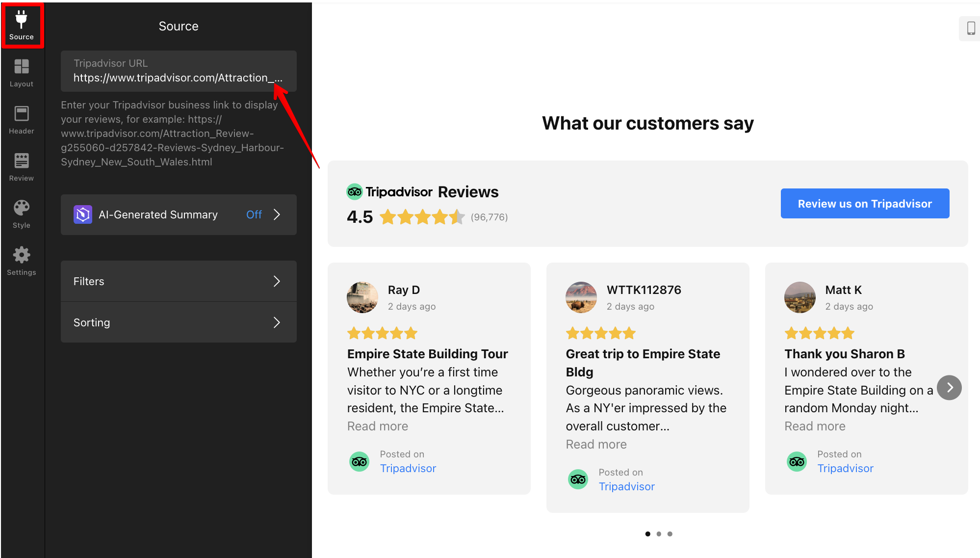Select the third carousel pagination dot
The width and height of the screenshot is (980, 558).
point(670,534)
